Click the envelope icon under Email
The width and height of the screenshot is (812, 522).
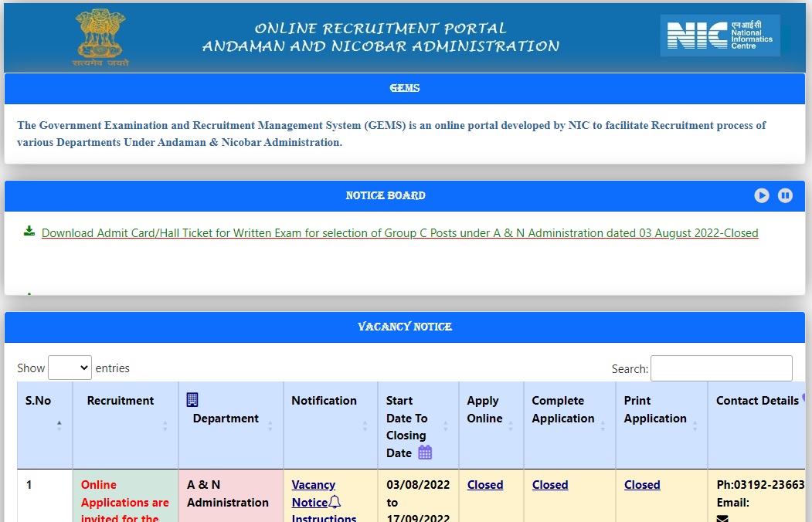(x=722, y=519)
